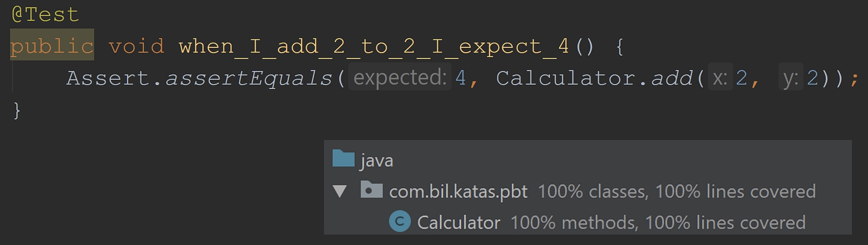The height and width of the screenshot is (245, 868).
Task: Select the Calculator class tree entry
Action: point(458,223)
